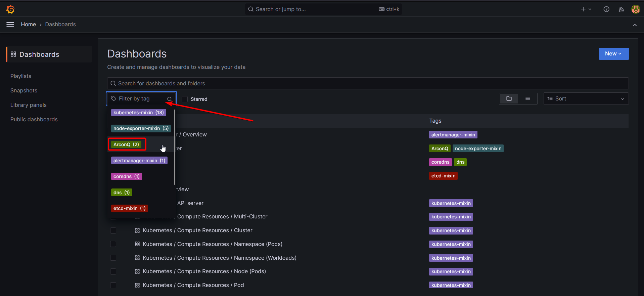Screen dimensions: 644x296
Task: Open the news feed RSS icon
Action: pyautogui.click(x=621, y=9)
